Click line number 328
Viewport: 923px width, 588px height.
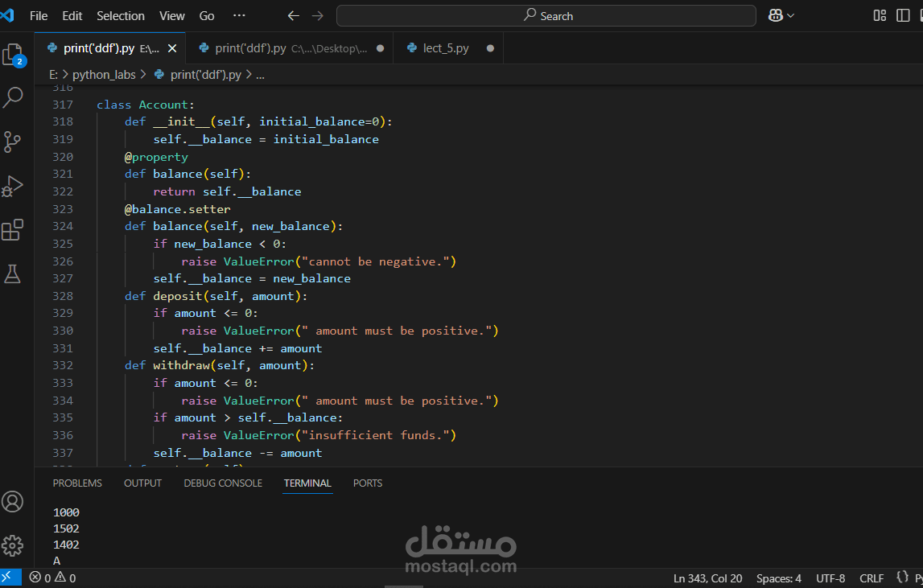63,296
